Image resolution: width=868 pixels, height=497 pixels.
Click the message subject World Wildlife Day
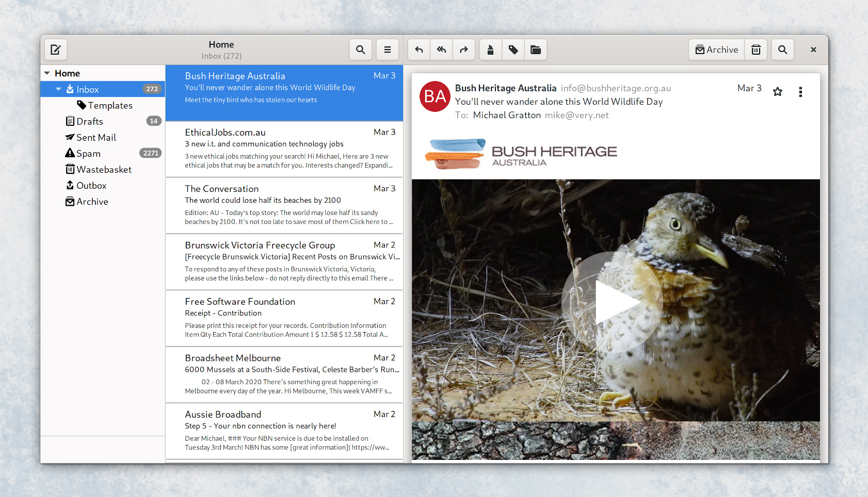click(x=559, y=102)
